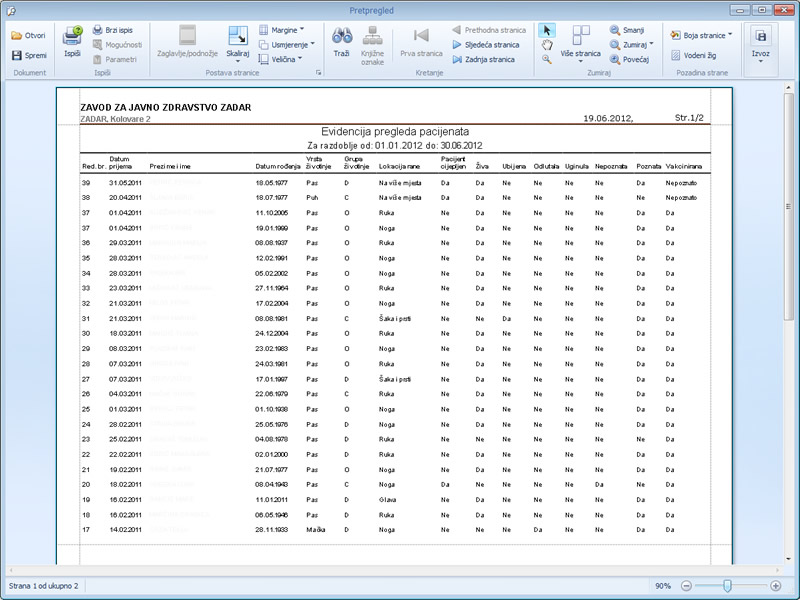This screenshot has height=600, width=800.
Task: Click the animal type 'Mačka' in row 17
Action: coord(316,530)
